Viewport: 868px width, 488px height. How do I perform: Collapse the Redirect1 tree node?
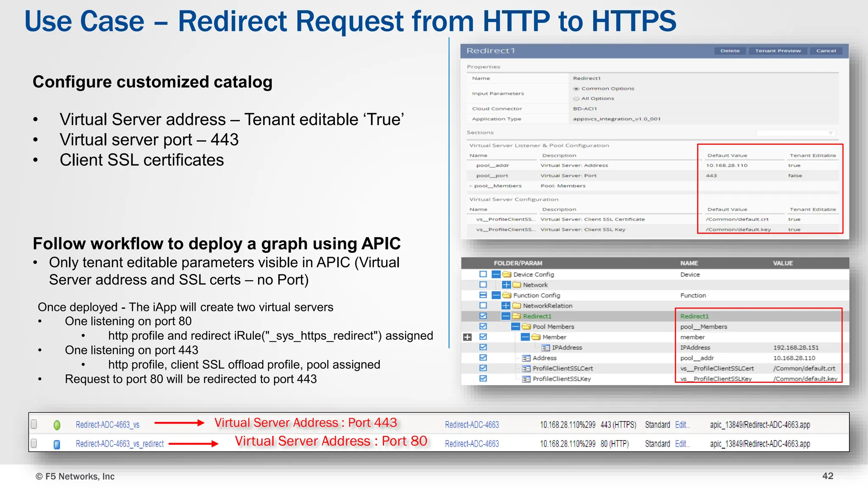(506, 316)
